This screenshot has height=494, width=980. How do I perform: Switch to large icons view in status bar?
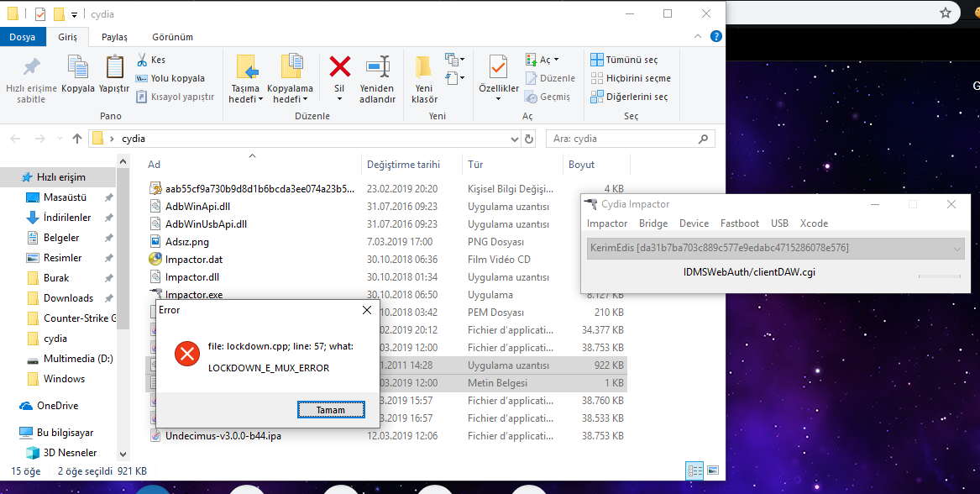pyautogui.click(x=713, y=470)
